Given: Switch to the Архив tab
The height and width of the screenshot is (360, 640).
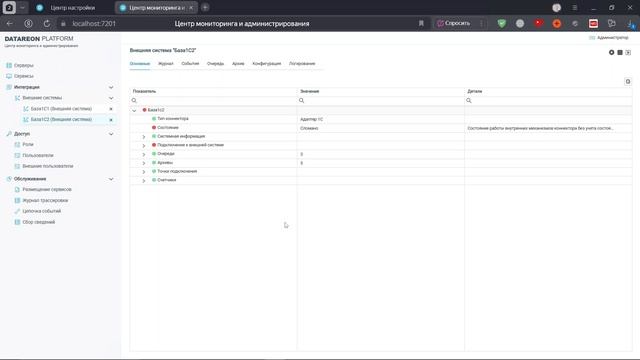Looking at the screenshot, I should (238, 64).
